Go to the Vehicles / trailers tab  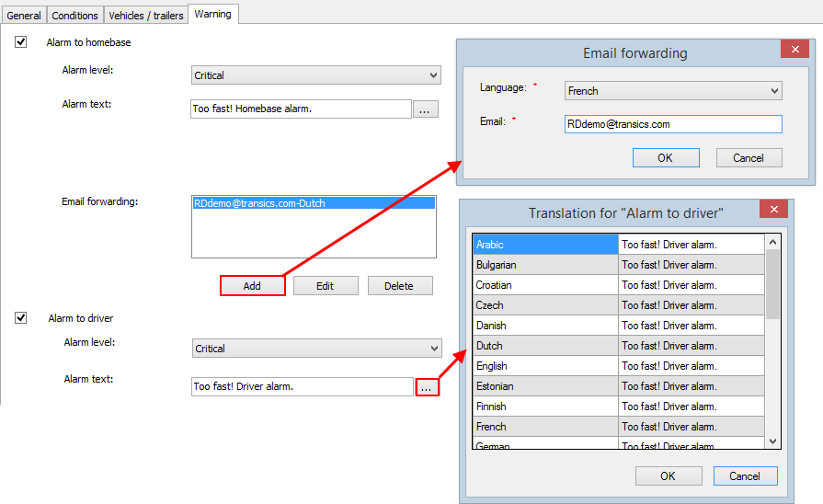click(x=145, y=16)
